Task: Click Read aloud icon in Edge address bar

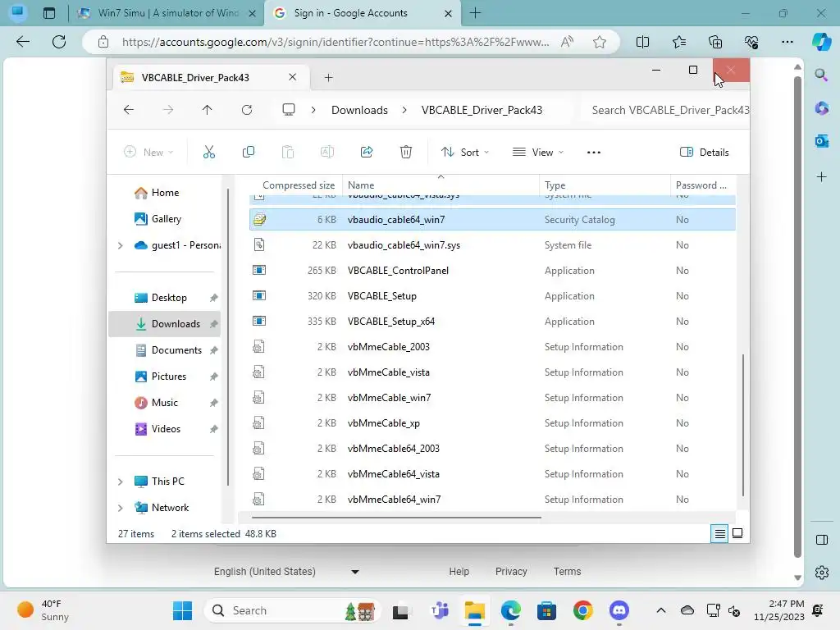Action: pyautogui.click(x=567, y=42)
